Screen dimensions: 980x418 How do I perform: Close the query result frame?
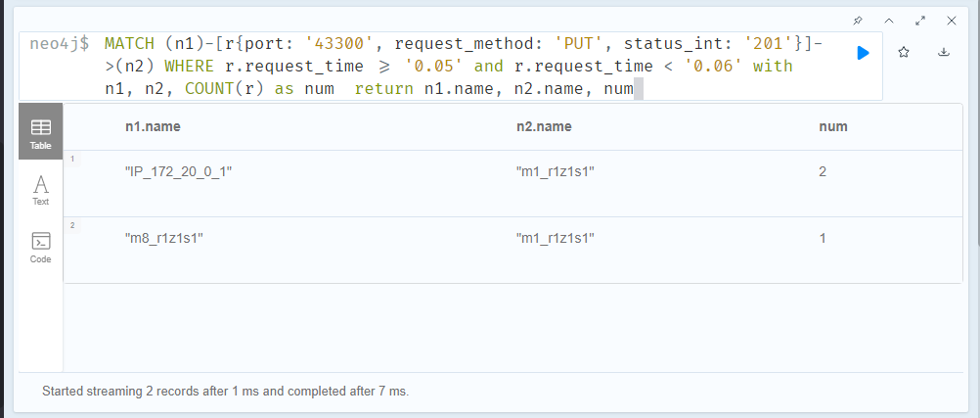click(952, 20)
